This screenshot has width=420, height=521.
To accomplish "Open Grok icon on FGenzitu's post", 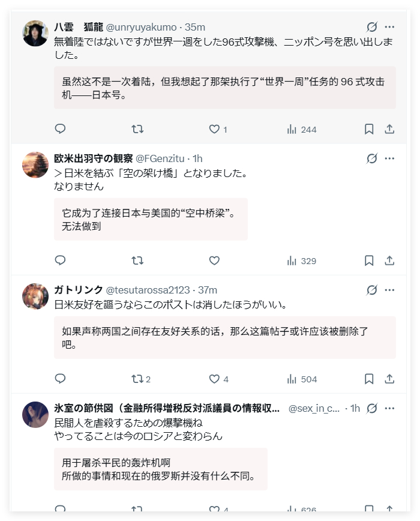I will point(372,158).
